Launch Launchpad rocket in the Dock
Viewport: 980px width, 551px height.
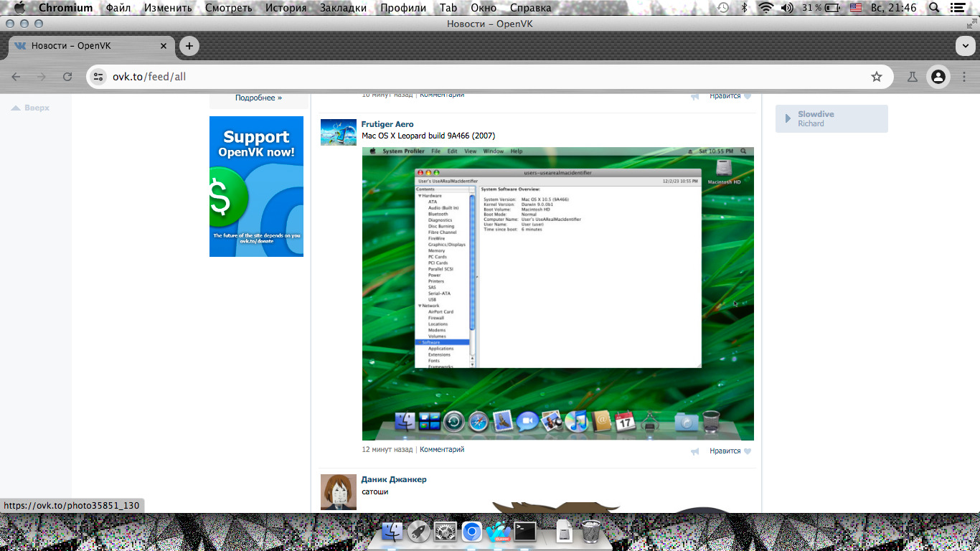click(419, 532)
